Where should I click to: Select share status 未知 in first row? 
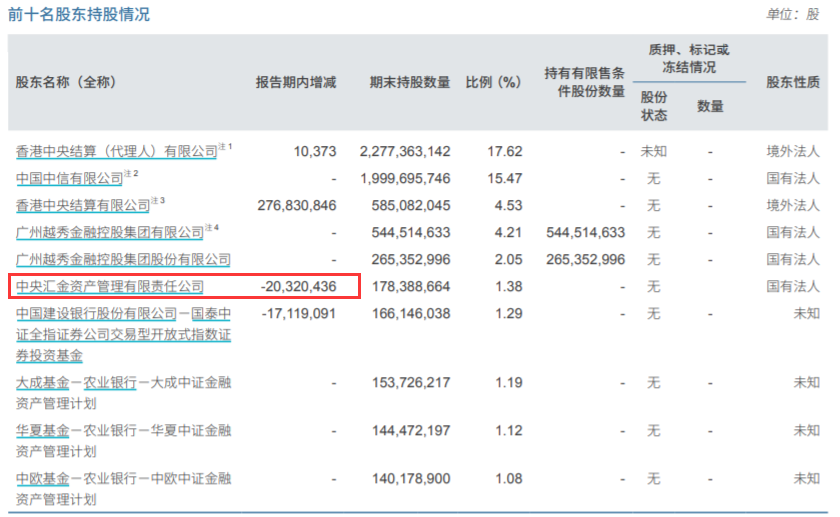coord(654,152)
